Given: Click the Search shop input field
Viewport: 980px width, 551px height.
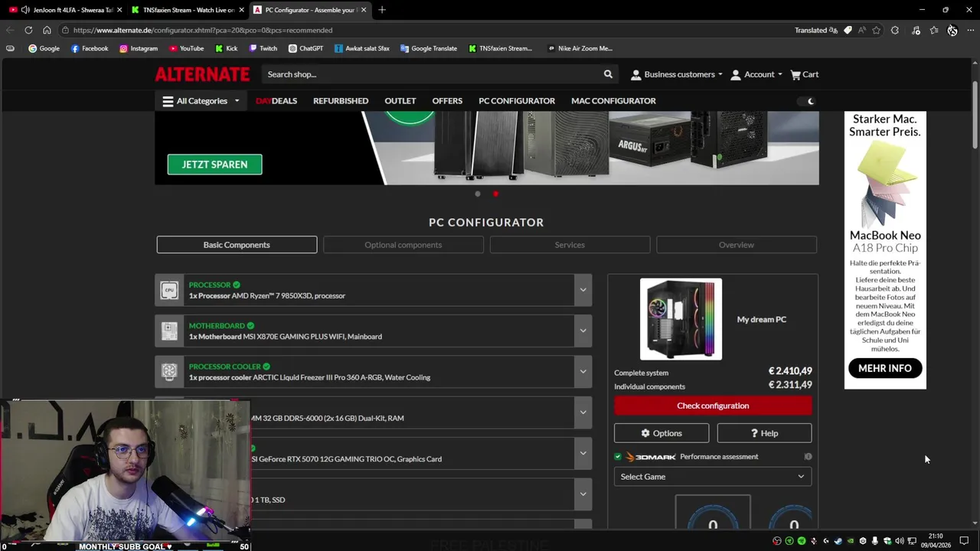Looking at the screenshot, I should 429,74.
